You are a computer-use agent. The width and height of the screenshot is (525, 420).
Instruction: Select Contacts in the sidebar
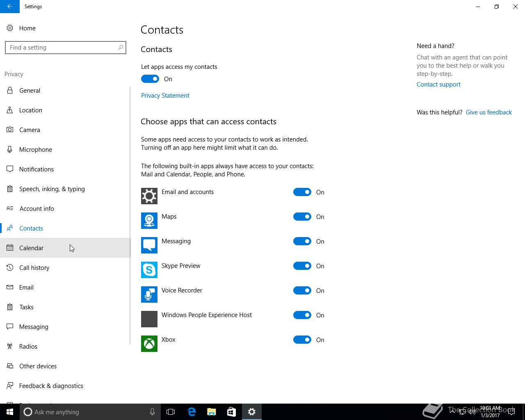(65, 228)
